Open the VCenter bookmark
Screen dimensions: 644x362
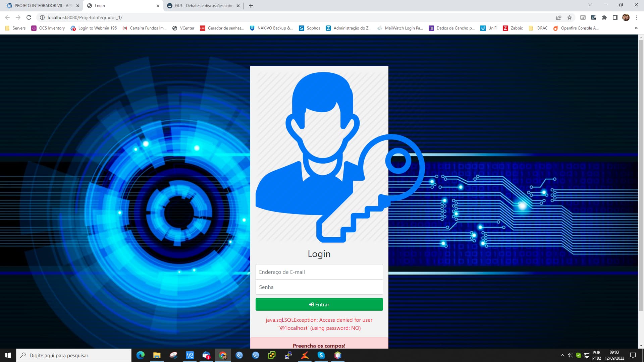[183, 28]
